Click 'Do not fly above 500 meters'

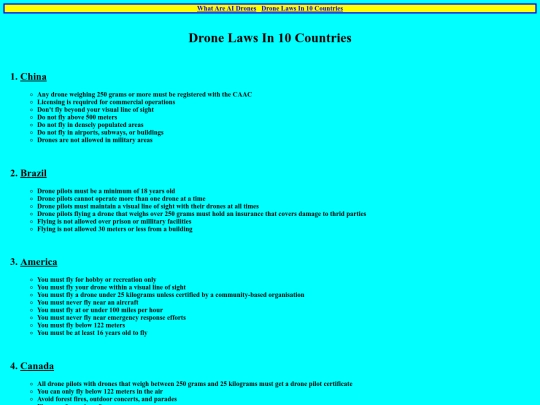tap(77, 117)
